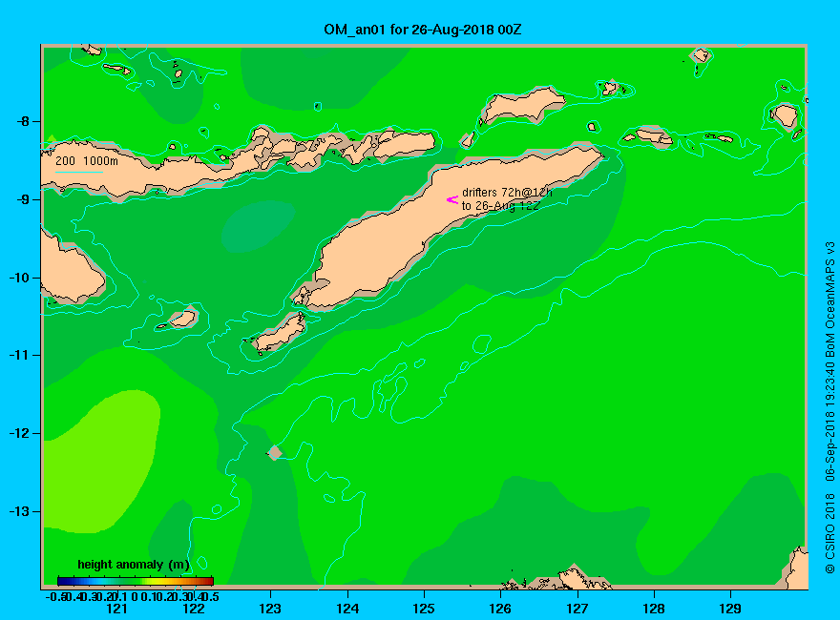Click the yellow-green high anomaly patch
The image size is (840, 620).
pyautogui.click(x=102, y=461)
